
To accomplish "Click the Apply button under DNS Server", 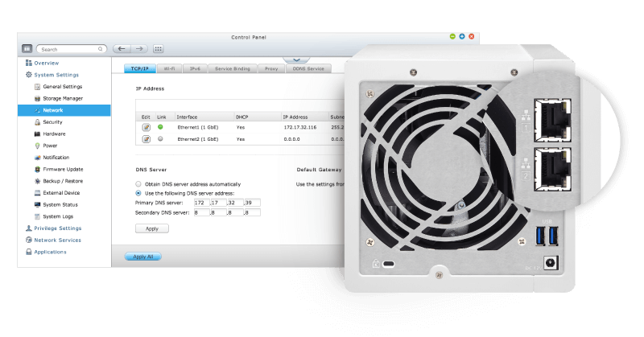I will pos(151,228).
